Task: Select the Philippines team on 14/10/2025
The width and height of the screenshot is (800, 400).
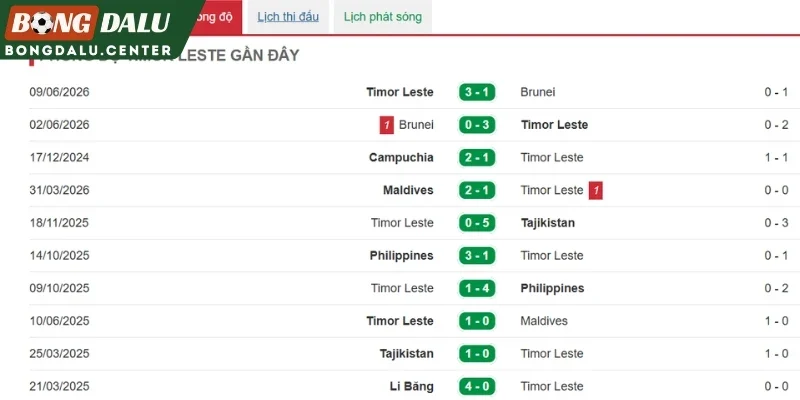Action: (402, 256)
